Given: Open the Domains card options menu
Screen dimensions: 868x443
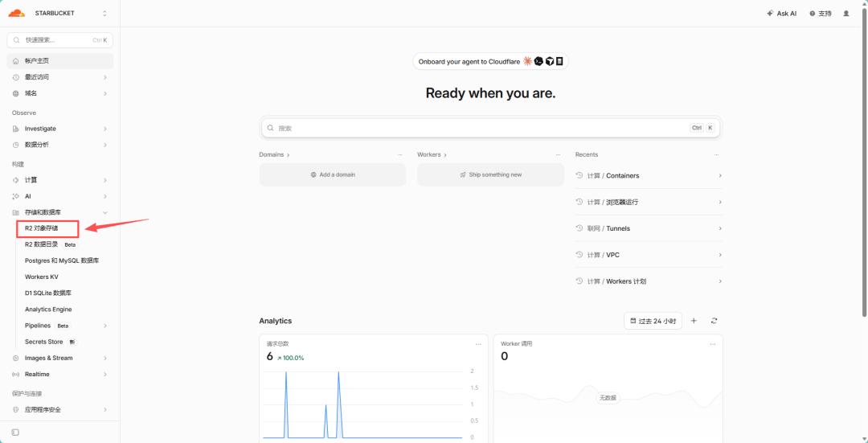Looking at the screenshot, I should [400, 154].
